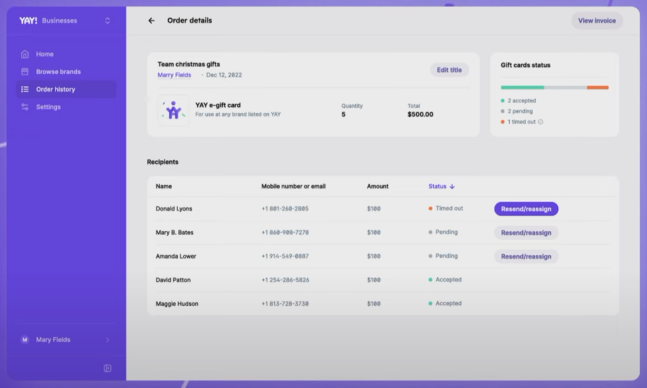Click David Patton's Accepted status

449,280
